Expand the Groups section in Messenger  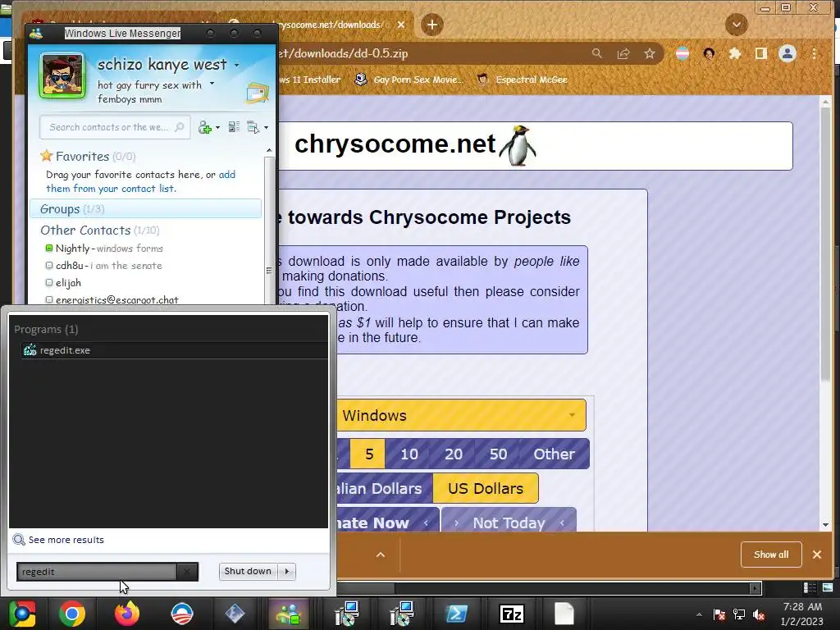point(146,209)
